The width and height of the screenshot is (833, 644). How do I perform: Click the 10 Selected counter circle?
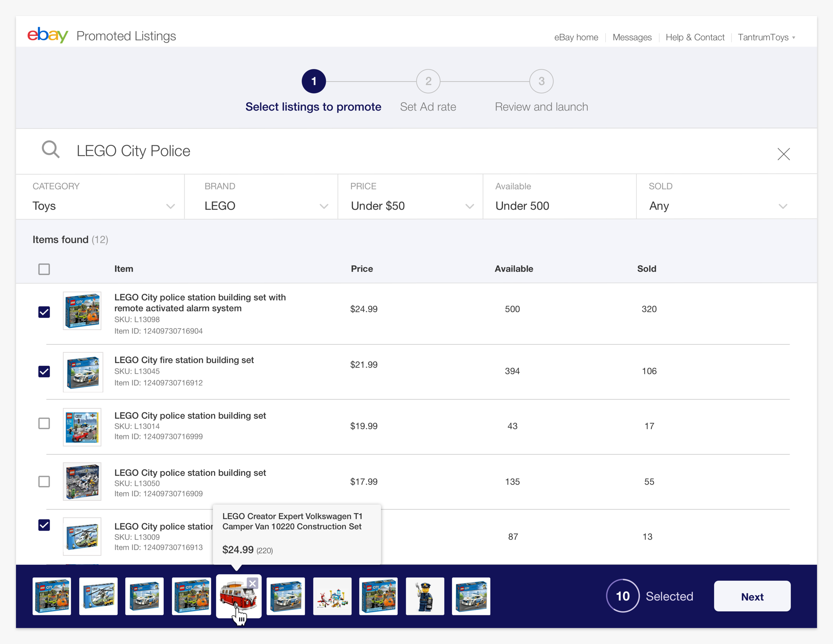coord(622,596)
